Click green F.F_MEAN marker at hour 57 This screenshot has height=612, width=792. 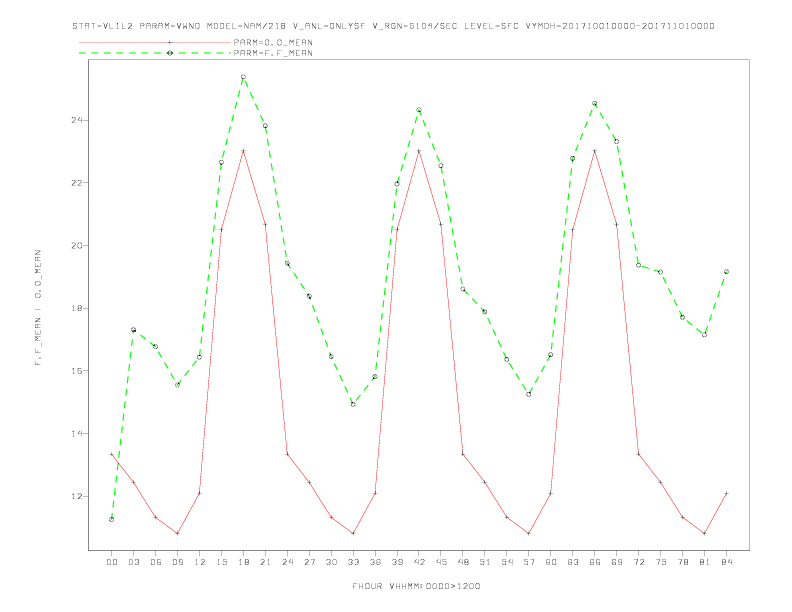coord(529,394)
